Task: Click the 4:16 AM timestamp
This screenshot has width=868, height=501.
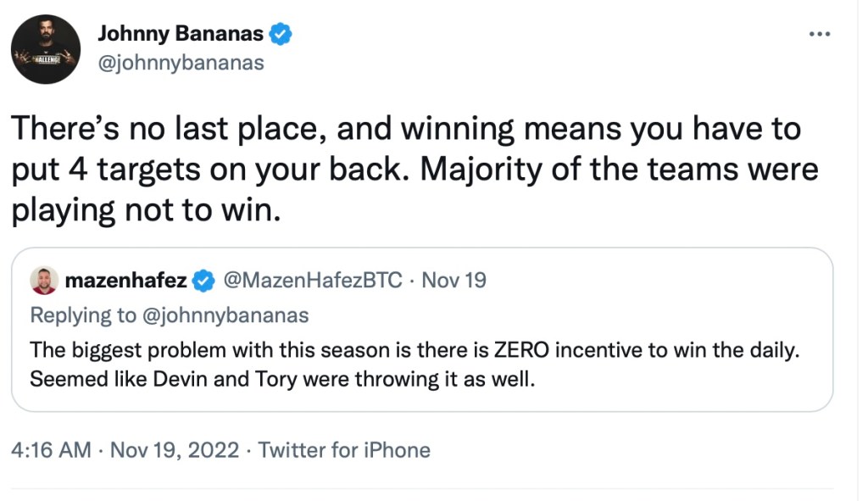Action: (51, 449)
